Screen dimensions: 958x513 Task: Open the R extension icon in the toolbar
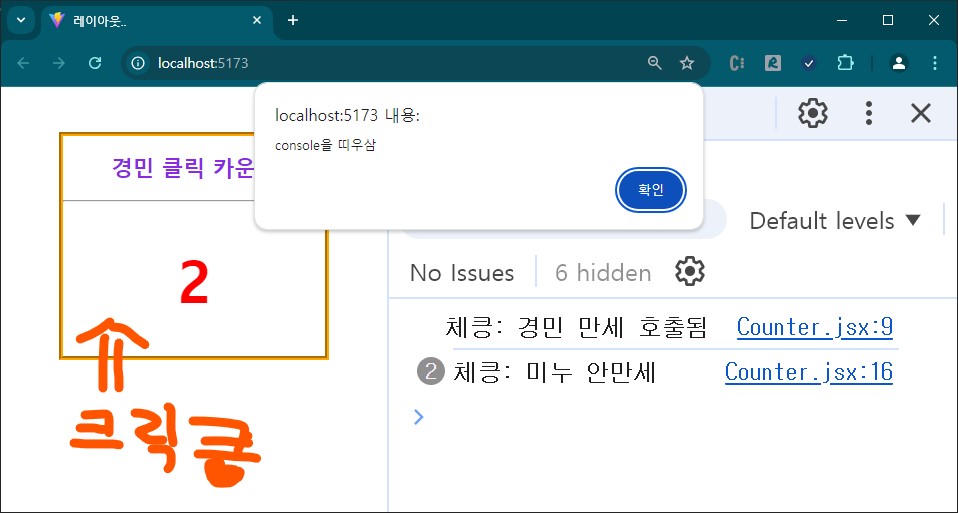pyautogui.click(x=773, y=63)
